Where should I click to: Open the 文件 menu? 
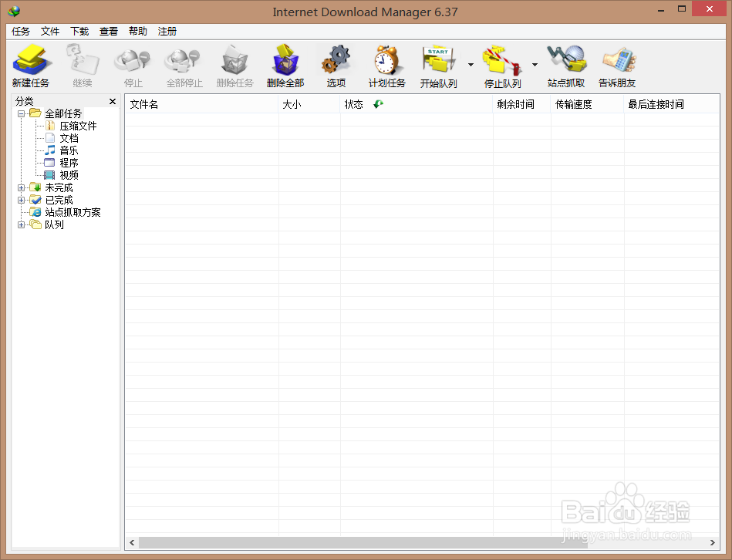[50, 32]
